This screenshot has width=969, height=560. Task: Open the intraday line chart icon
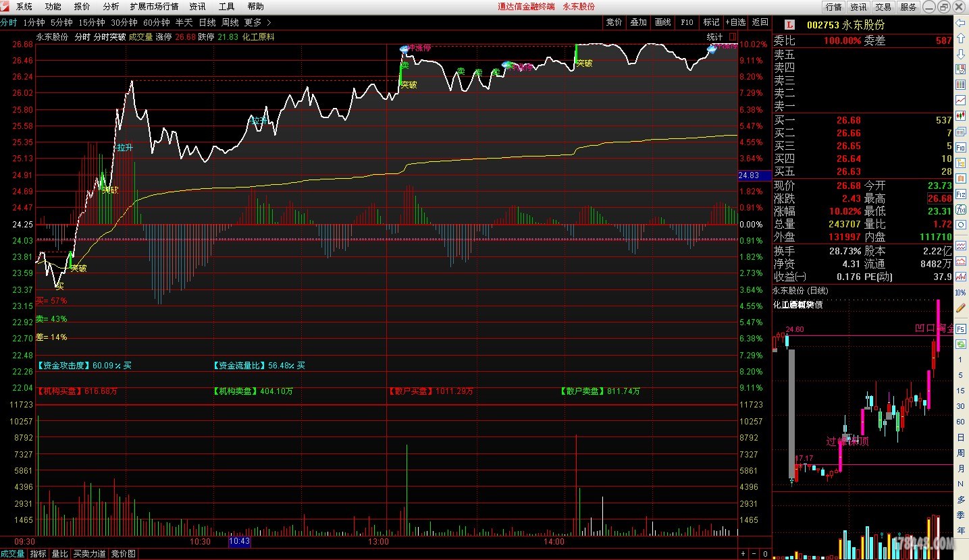click(960, 100)
